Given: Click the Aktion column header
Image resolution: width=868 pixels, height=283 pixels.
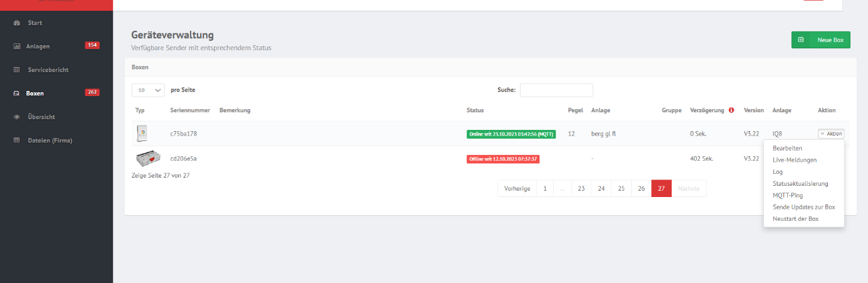Looking at the screenshot, I should pos(827,110).
